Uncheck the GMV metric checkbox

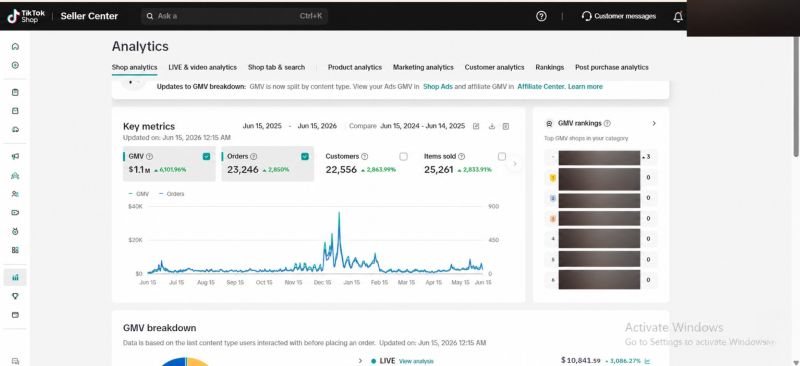(206, 157)
